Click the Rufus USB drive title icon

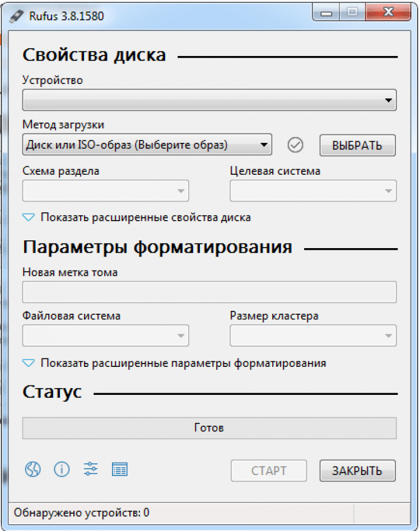click(16, 16)
